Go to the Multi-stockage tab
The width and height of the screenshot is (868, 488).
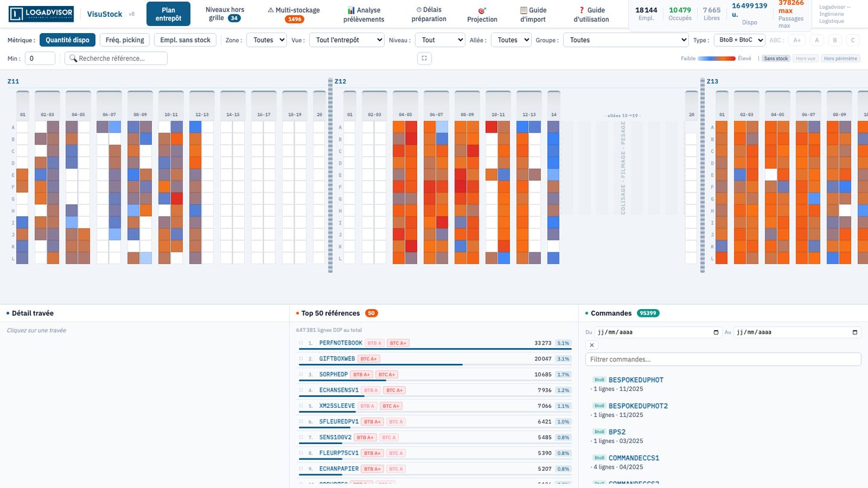coord(294,14)
